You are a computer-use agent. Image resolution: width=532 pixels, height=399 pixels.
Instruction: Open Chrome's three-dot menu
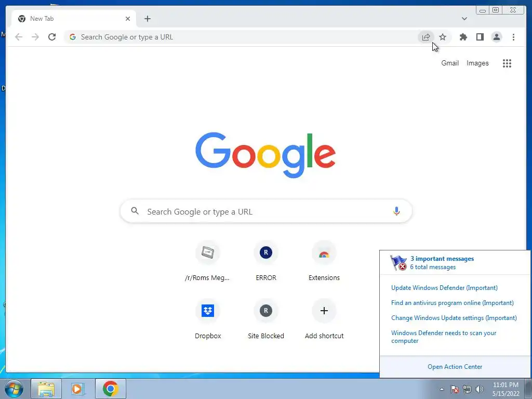click(513, 37)
